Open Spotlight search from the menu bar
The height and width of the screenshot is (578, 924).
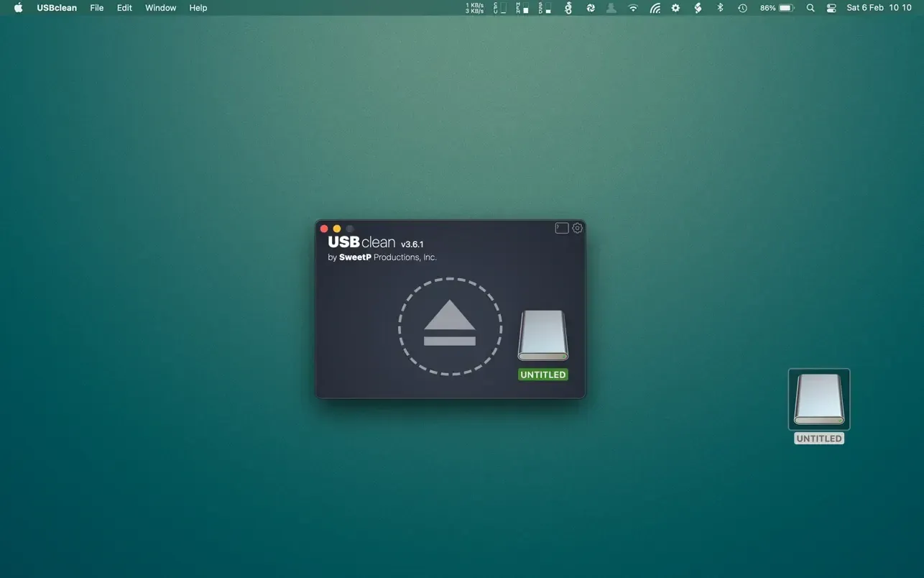pos(810,8)
